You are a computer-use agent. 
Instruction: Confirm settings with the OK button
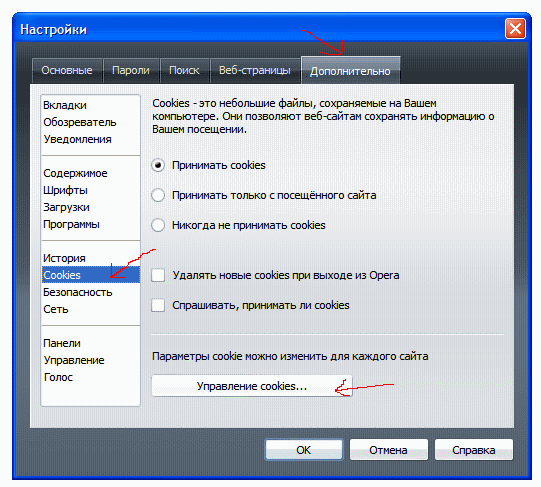click(x=304, y=450)
